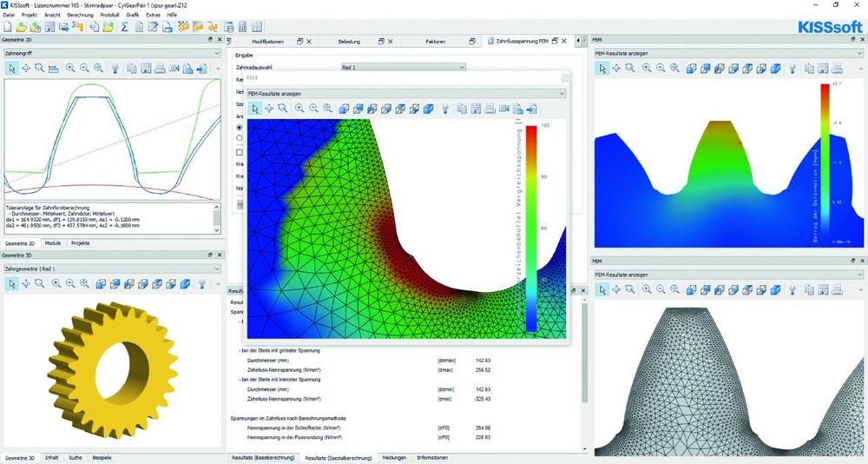The width and height of the screenshot is (868, 464).
Task: Click first cube view icon in Geometrie 3D
Action: click(x=101, y=284)
